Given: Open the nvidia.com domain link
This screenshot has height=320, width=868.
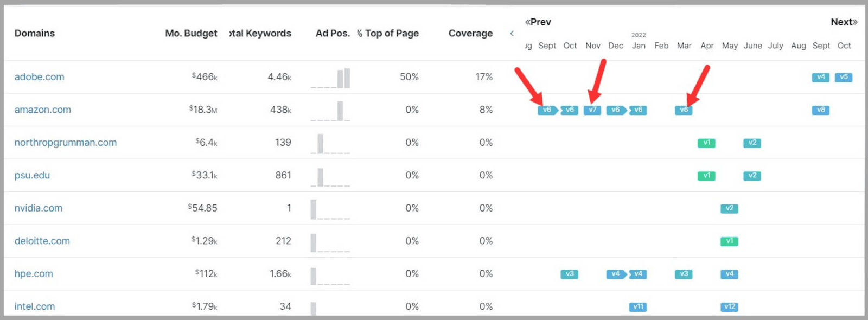Looking at the screenshot, I should pos(38,208).
